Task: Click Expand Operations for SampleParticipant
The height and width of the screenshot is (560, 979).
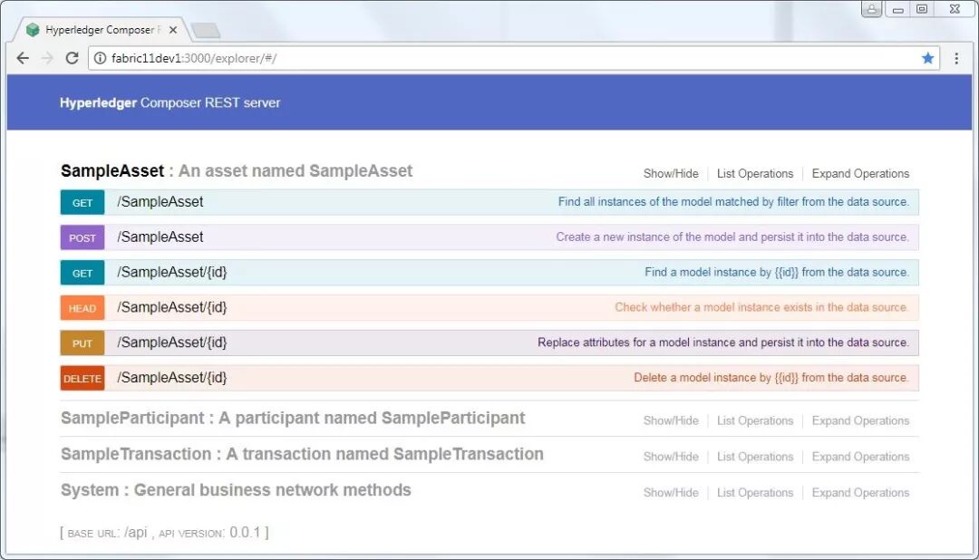Action: pos(860,420)
